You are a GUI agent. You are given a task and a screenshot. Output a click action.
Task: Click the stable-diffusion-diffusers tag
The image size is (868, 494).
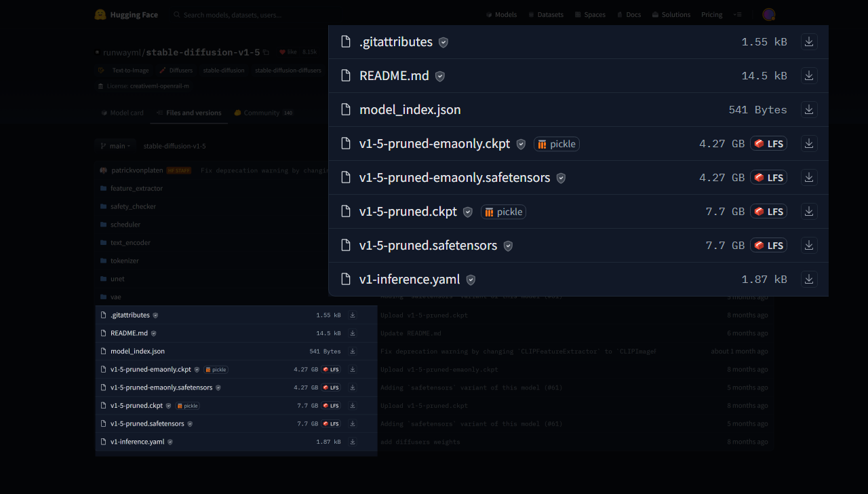click(288, 70)
